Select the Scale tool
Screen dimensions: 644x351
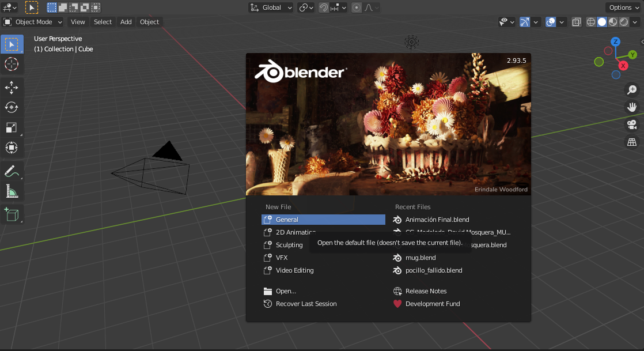tap(12, 127)
